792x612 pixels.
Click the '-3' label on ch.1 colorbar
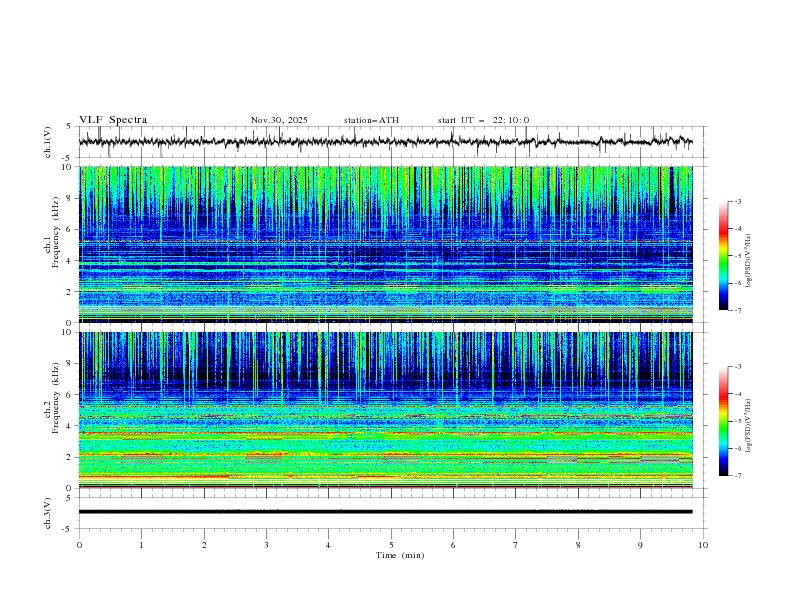point(737,201)
